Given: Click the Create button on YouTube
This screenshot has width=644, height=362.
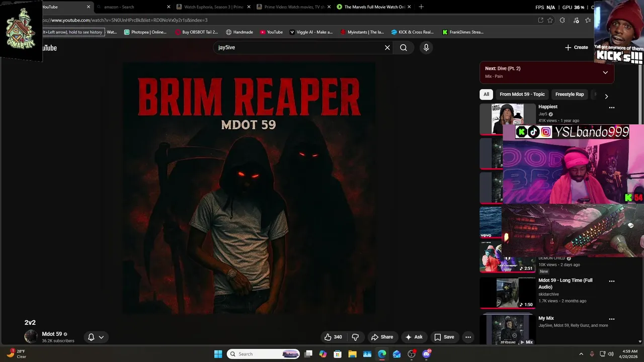Looking at the screenshot, I should click(x=577, y=47).
